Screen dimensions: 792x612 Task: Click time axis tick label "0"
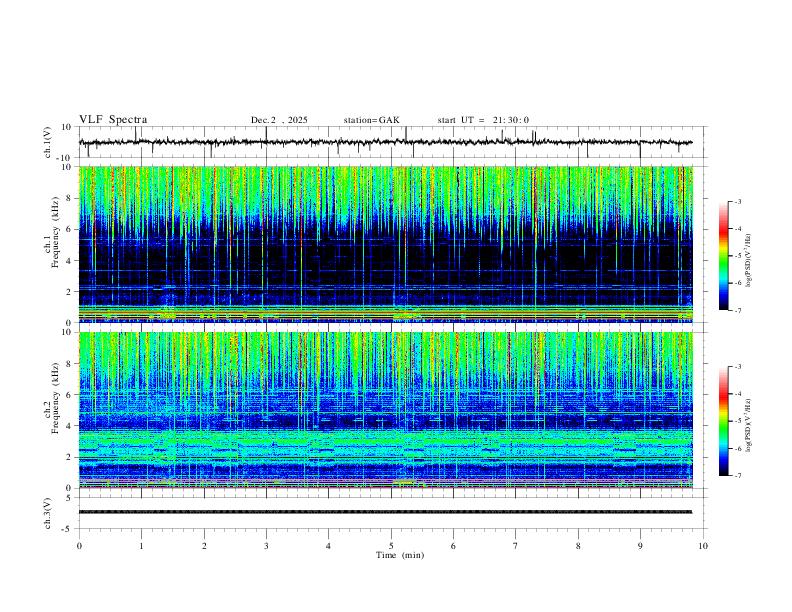click(79, 546)
